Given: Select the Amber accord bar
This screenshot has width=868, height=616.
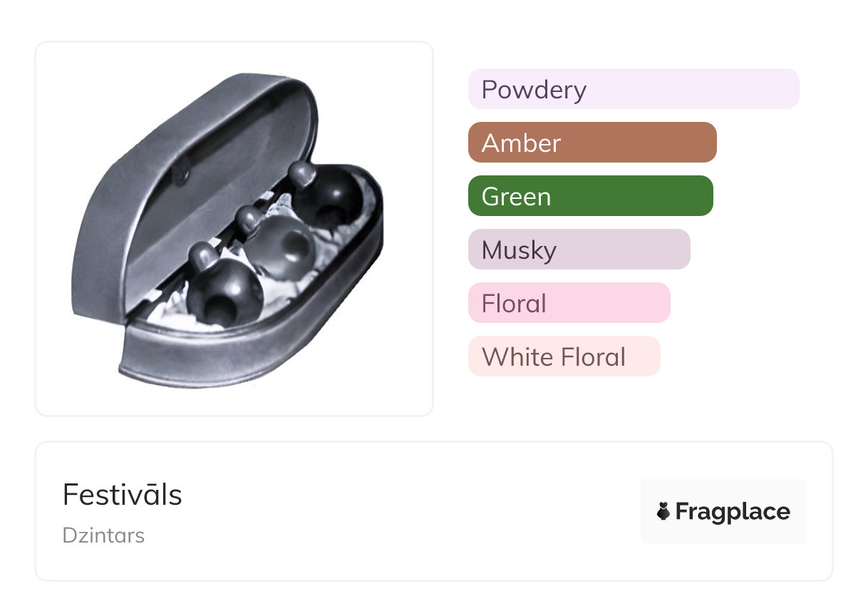Looking at the screenshot, I should [591, 143].
